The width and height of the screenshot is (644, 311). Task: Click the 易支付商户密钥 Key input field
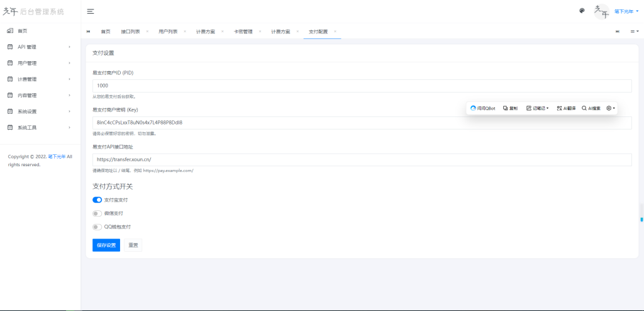coord(362,123)
